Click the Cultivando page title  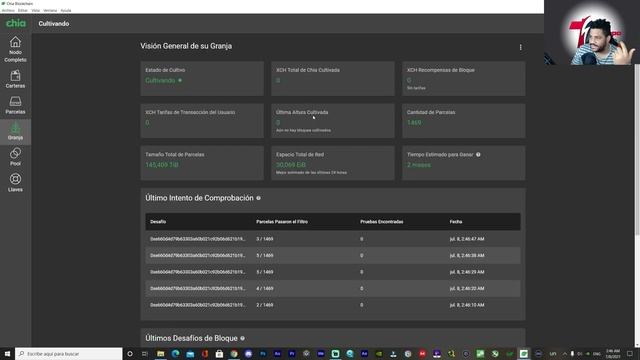(54, 24)
